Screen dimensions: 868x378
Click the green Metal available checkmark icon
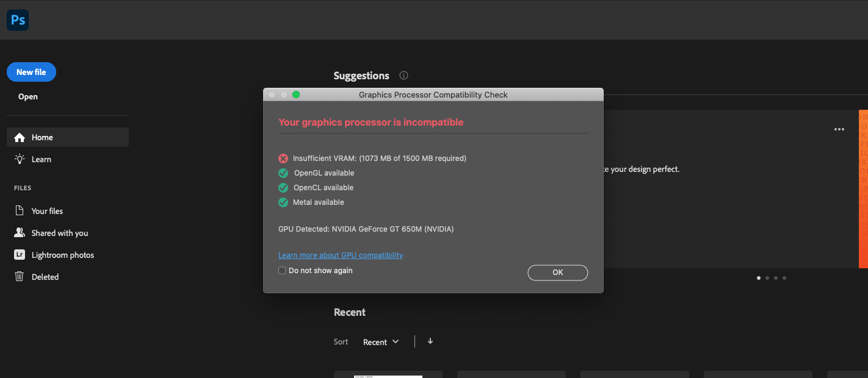click(283, 202)
